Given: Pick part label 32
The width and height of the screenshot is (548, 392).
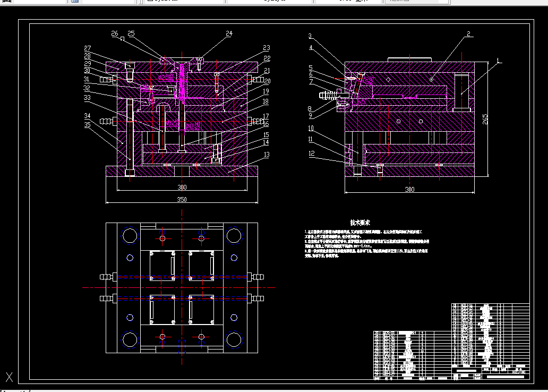Looking at the screenshot, I should coord(87,88).
